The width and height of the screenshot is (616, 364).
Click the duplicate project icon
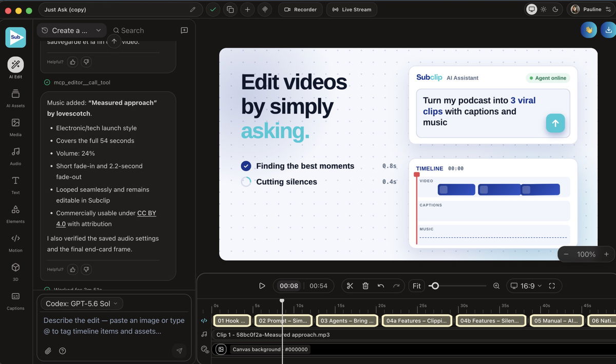[230, 10]
